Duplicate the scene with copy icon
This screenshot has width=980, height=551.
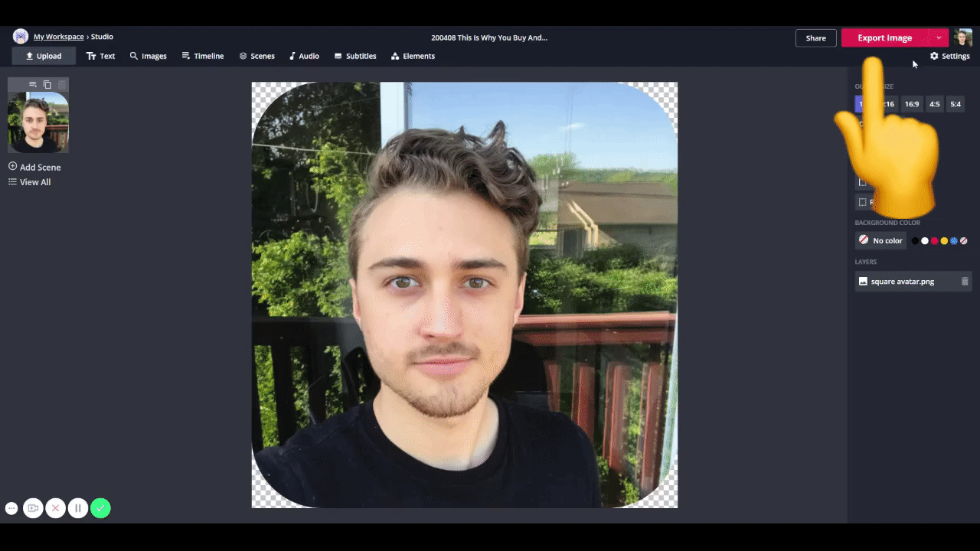click(x=47, y=84)
